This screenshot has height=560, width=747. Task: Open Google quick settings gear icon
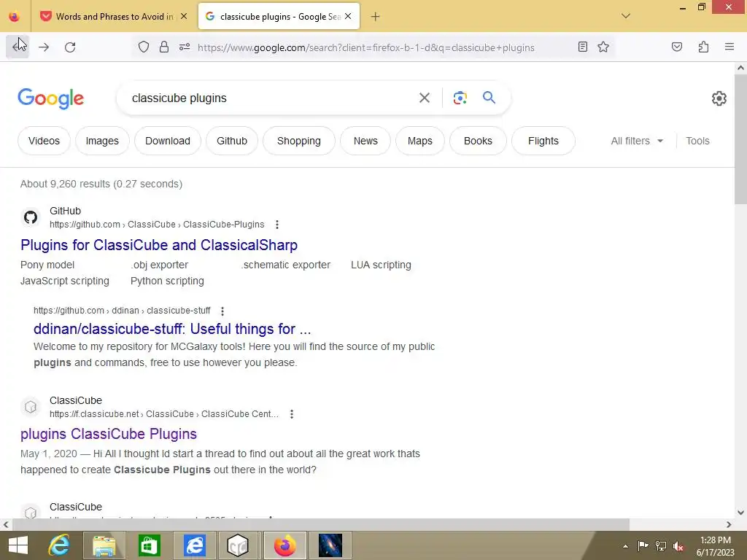coord(719,98)
